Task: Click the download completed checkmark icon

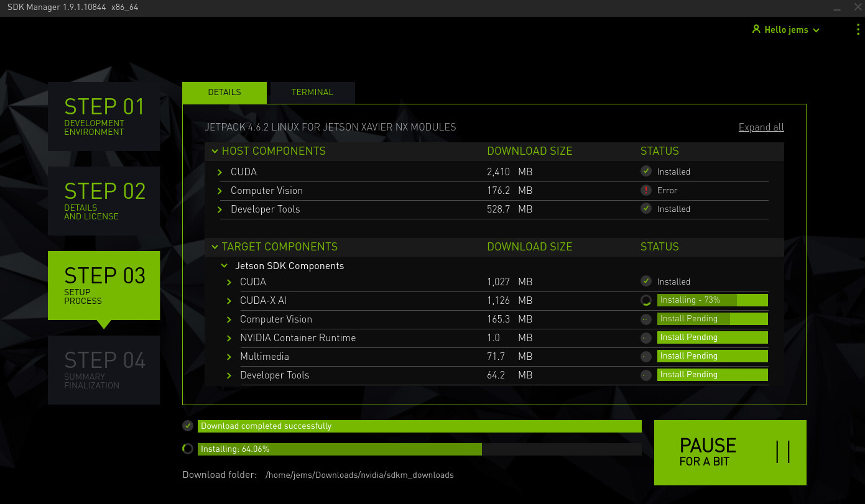Action: 188,426
